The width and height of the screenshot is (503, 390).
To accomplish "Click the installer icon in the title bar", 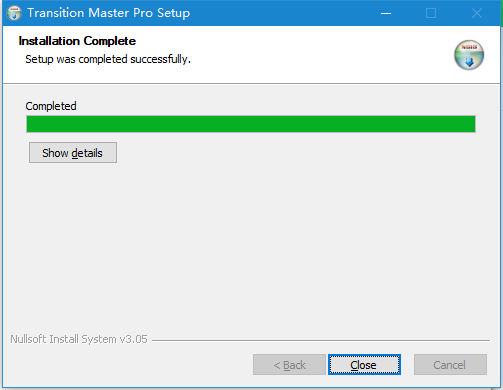I will coord(14,13).
